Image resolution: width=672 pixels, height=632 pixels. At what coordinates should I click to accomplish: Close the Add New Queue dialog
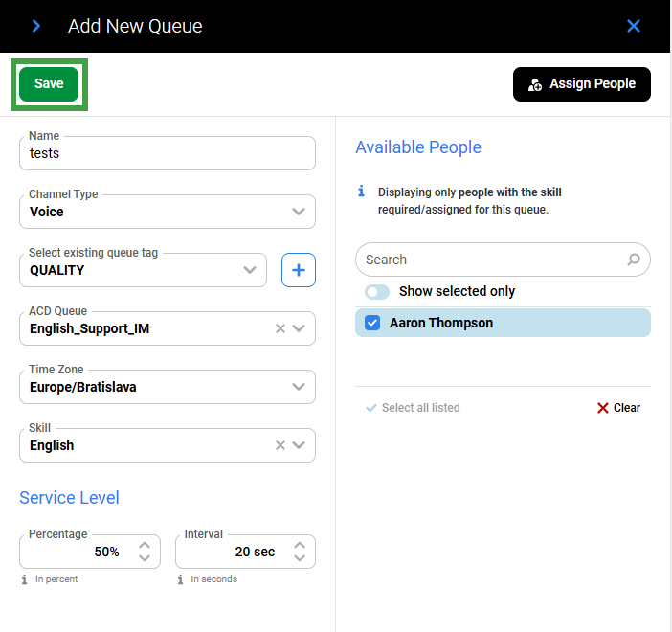pos(633,26)
